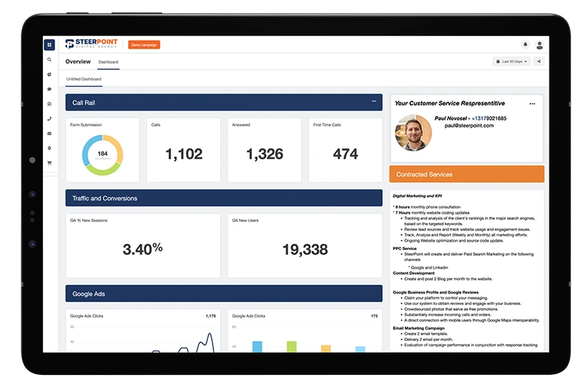This screenshot has width=588, height=390.
Task: Open the user profile avatar menu
Action: (x=540, y=45)
